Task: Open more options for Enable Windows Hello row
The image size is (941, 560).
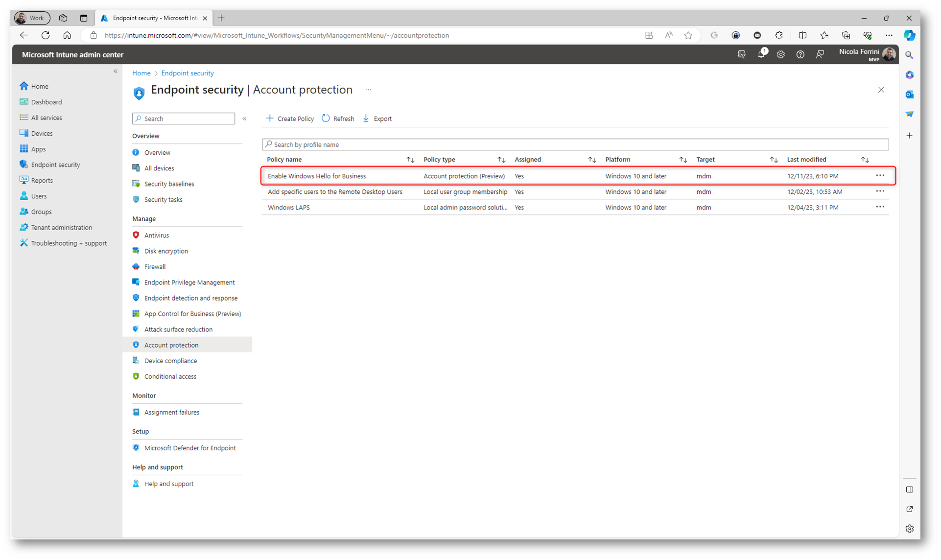Action: 880,176
